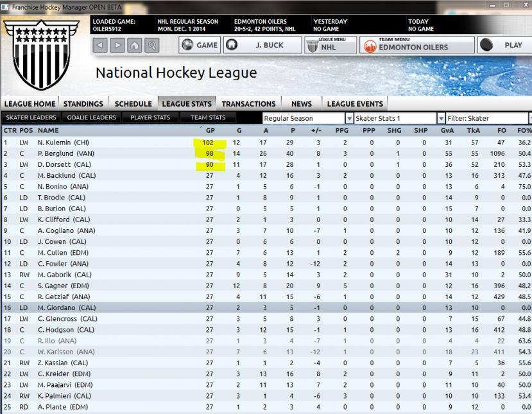Switch to the Standings tab

pyautogui.click(x=83, y=104)
